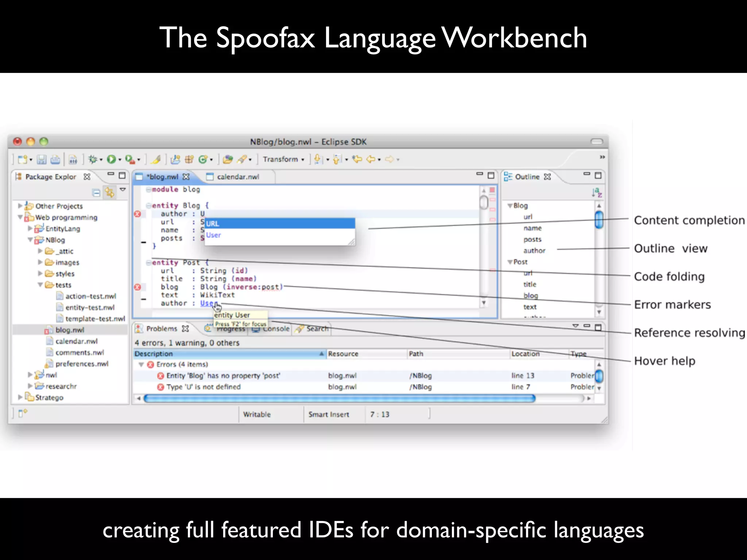Screen dimensions: 747x560
Task: Collapse the Post node in Outline
Action: (x=510, y=262)
